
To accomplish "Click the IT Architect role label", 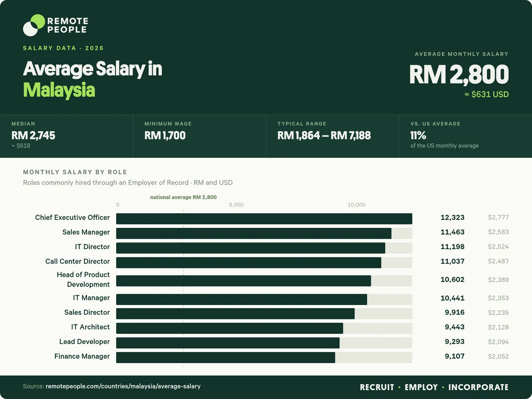I will tap(90, 327).
